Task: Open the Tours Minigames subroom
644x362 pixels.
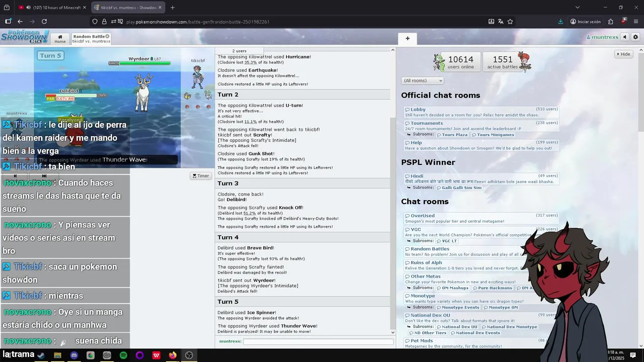Action: point(492,135)
